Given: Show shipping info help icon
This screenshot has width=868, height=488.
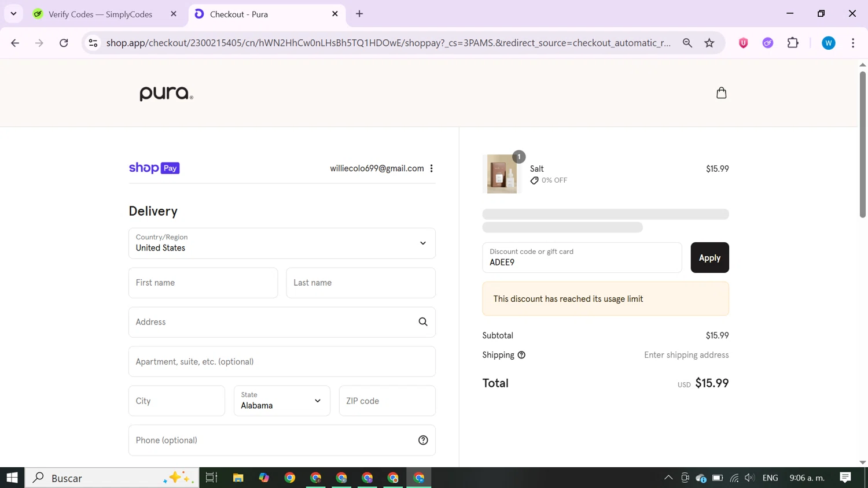Looking at the screenshot, I should (521, 355).
